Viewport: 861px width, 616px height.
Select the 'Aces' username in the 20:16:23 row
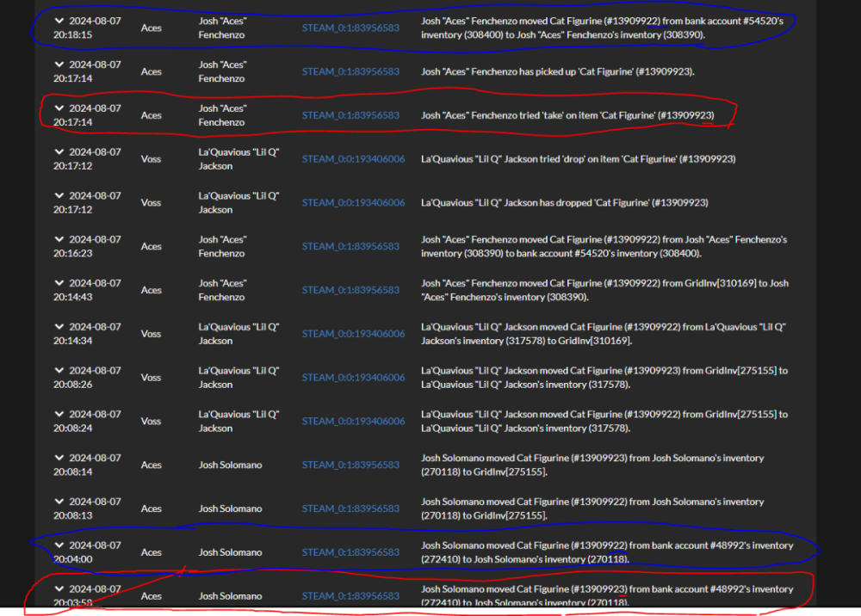[x=151, y=247]
